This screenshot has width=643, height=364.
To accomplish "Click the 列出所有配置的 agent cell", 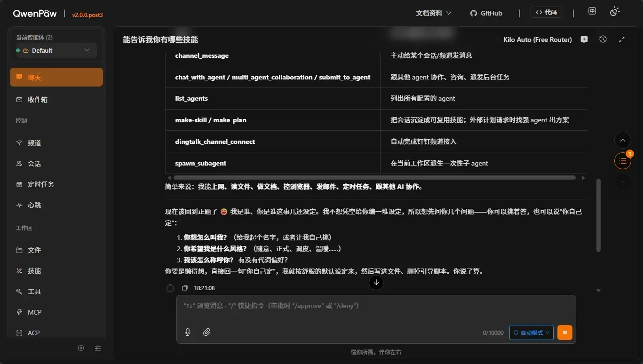I will pyautogui.click(x=484, y=98).
